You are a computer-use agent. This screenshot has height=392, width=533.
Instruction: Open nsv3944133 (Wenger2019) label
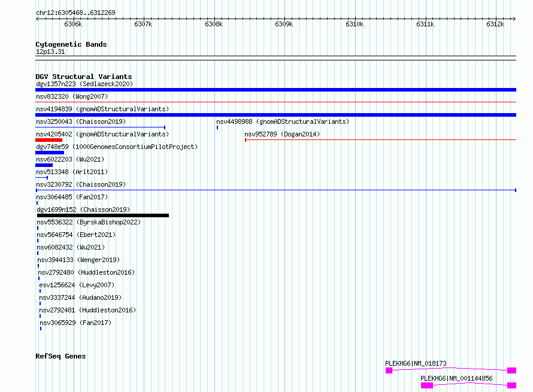click(78, 260)
